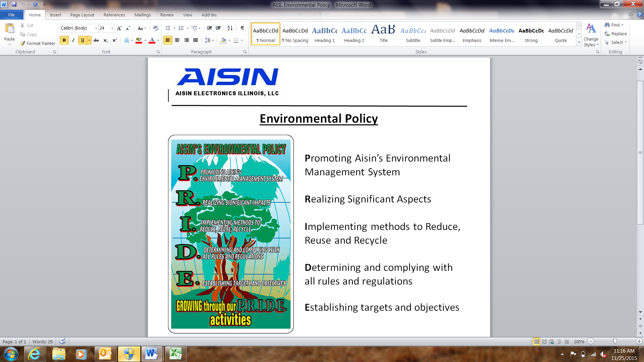This screenshot has width=644, height=362.
Task: Open the Borders dropdown arrow
Action: click(x=242, y=40)
